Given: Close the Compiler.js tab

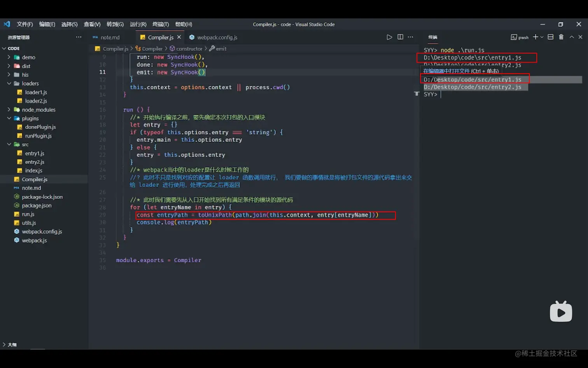Looking at the screenshot, I should coord(179,37).
